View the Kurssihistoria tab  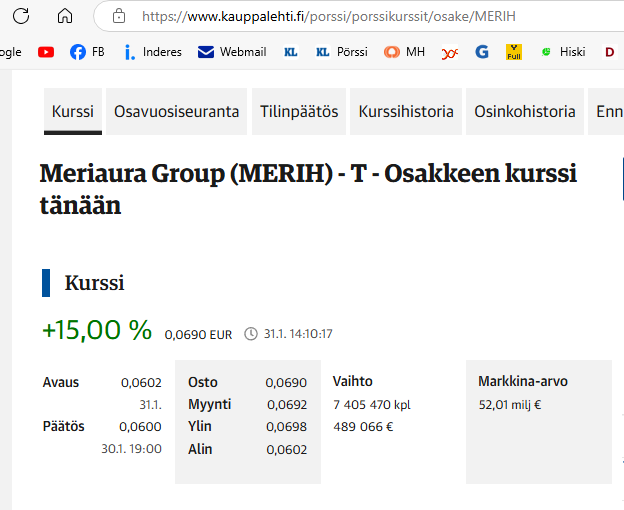pos(406,112)
